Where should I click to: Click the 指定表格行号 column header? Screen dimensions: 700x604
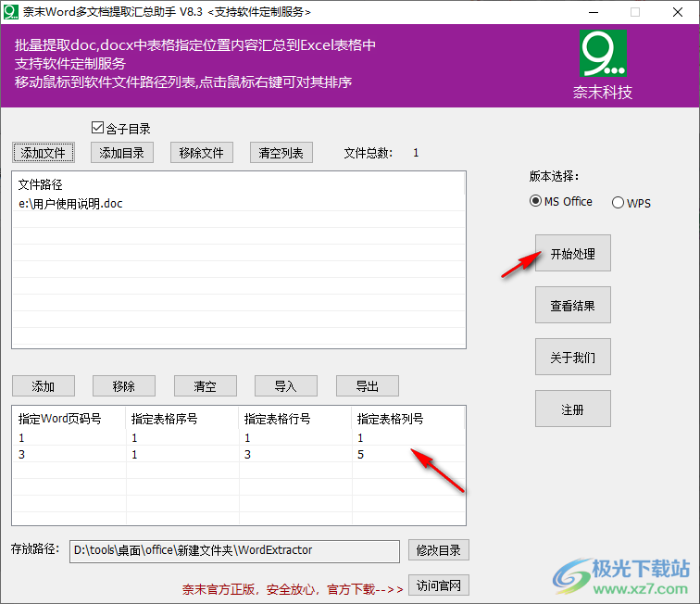point(295,419)
